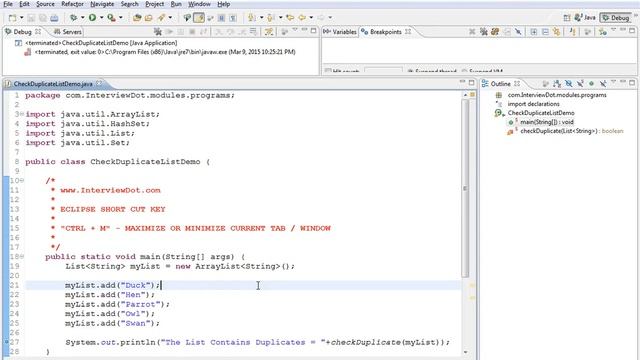Click the Run External Tools icon

111,18
